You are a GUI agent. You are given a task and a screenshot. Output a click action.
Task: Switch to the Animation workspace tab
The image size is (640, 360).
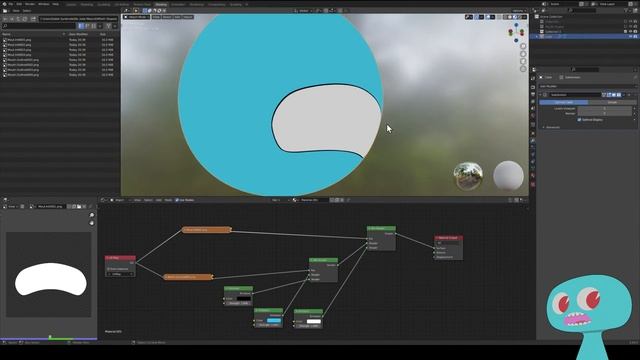click(178, 4)
